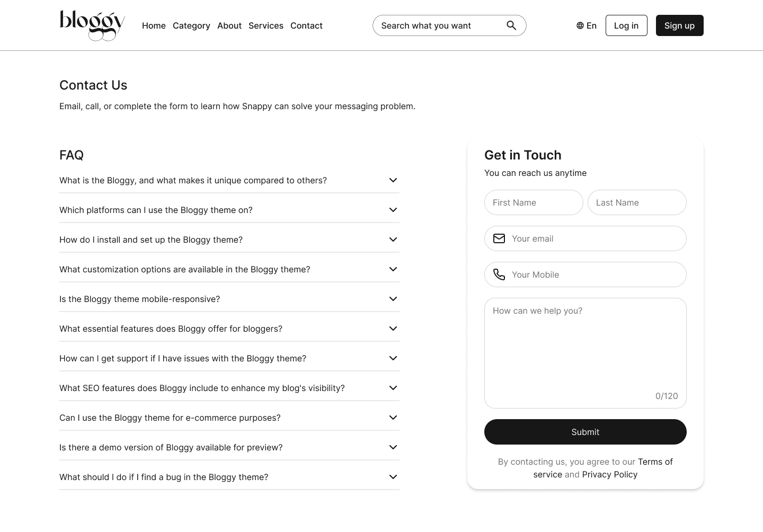The height and width of the screenshot is (532, 763).
Task: Click the Sign up button
Action: pos(679,25)
